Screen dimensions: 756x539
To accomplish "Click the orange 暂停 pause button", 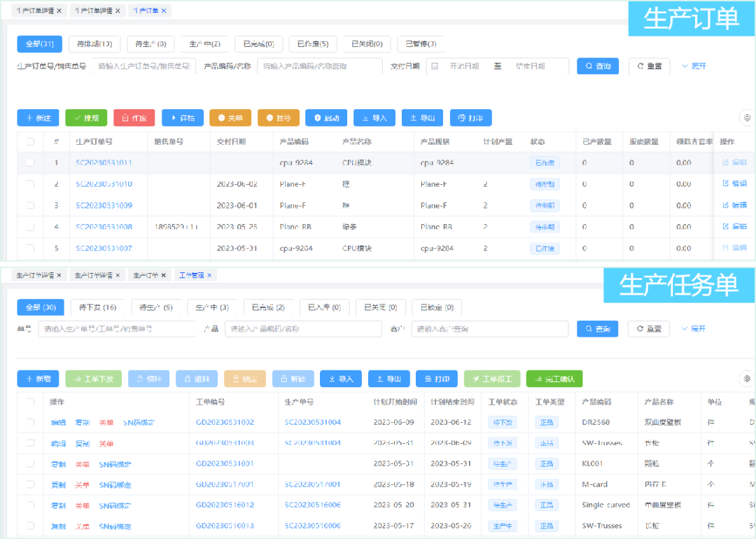I will coord(278,118).
